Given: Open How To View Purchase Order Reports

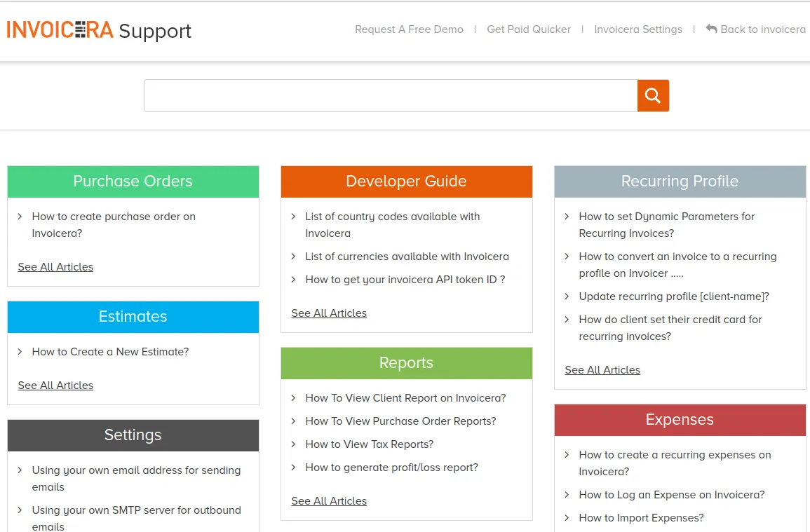Looking at the screenshot, I should tap(400, 421).
